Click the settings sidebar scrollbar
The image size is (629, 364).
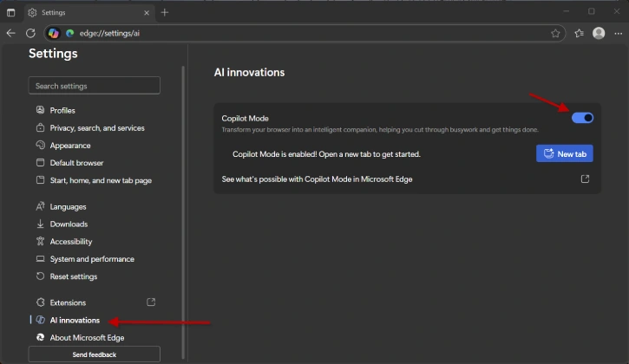183,212
